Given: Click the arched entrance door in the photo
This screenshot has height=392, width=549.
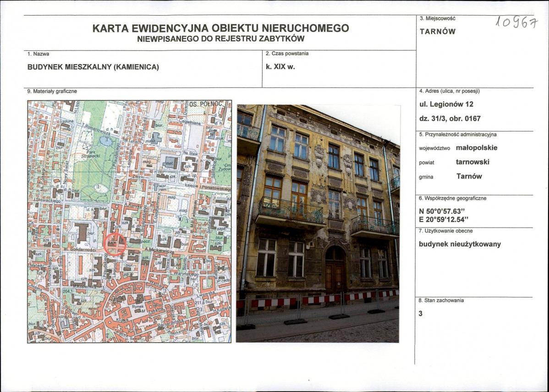Looking at the screenshot, I should [335, 268].
